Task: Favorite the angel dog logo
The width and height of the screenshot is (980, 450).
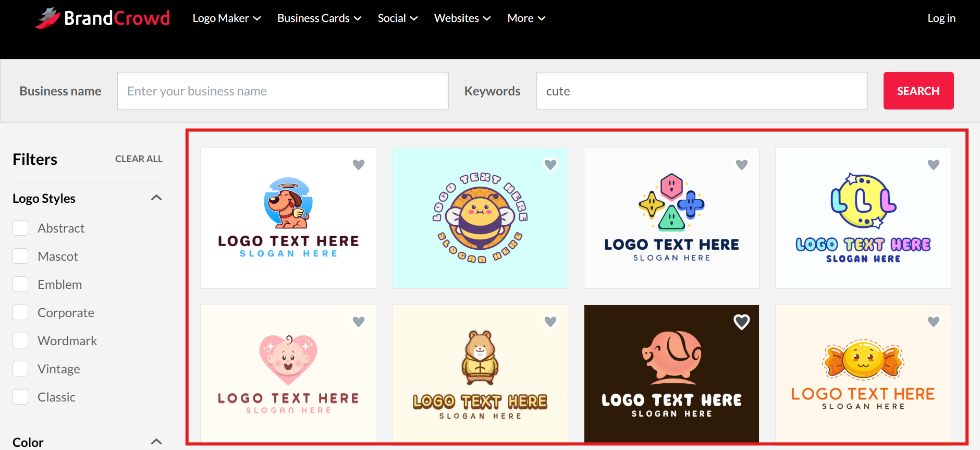Action: point(359,165)
